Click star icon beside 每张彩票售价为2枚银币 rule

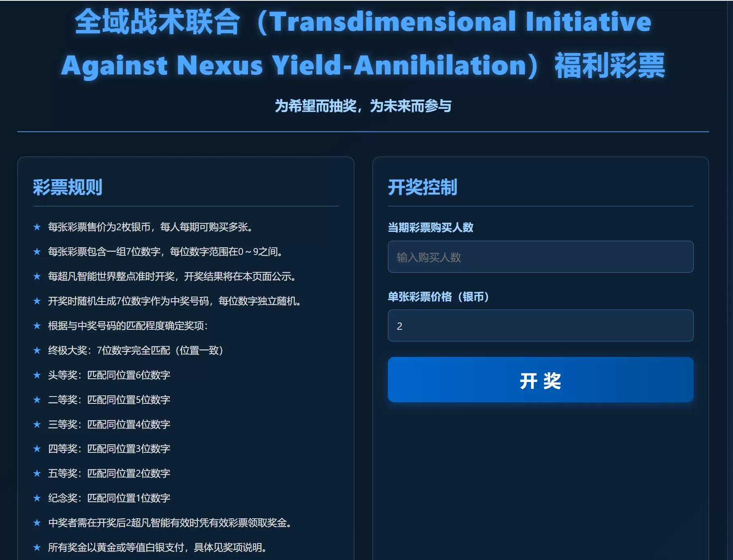(x=37, y=227)
